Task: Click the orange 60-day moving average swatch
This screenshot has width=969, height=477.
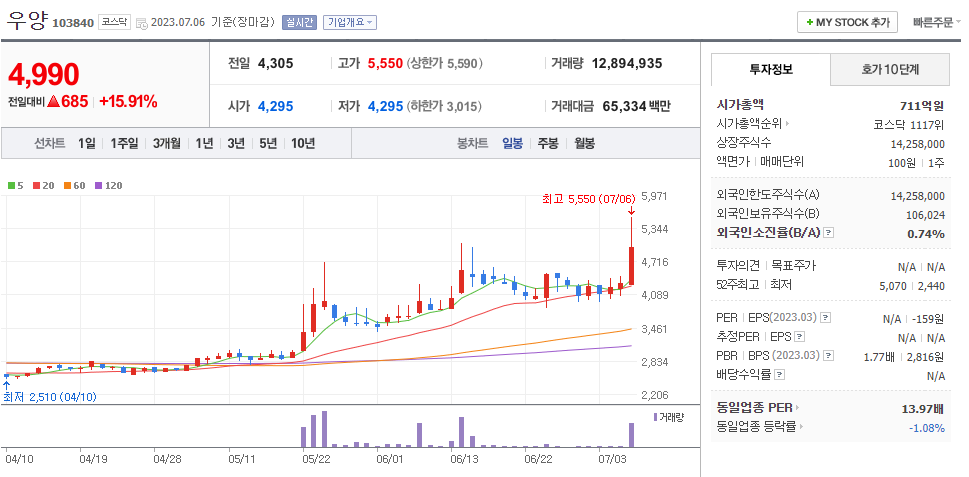Action: pos(67,185)
